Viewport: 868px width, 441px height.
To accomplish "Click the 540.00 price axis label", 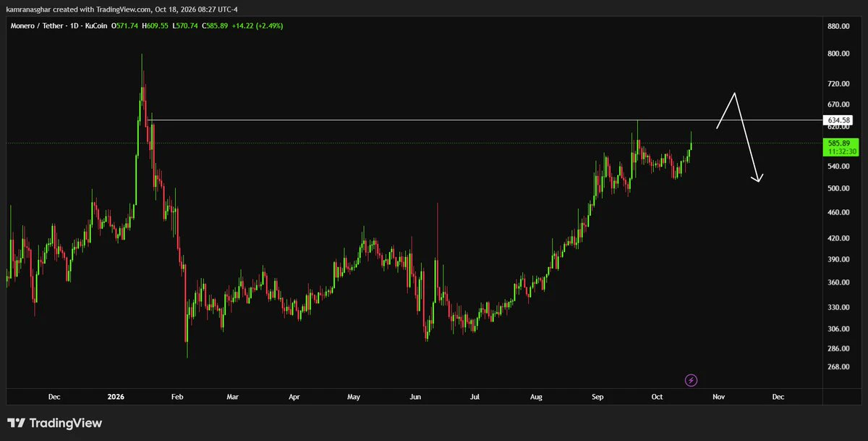I will [x=839, y=167].
